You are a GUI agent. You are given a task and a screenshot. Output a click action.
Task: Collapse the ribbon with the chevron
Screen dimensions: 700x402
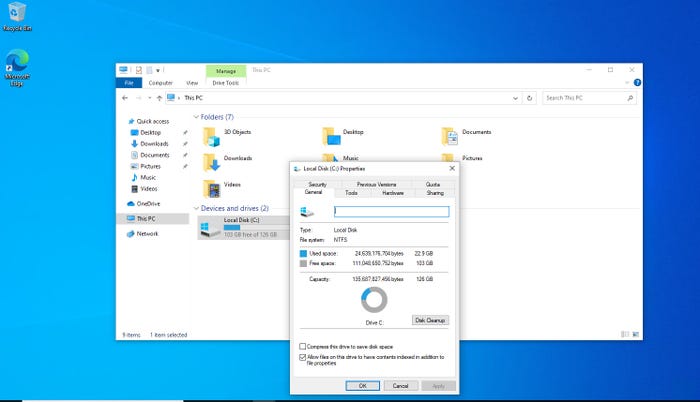tap(627, 83)
